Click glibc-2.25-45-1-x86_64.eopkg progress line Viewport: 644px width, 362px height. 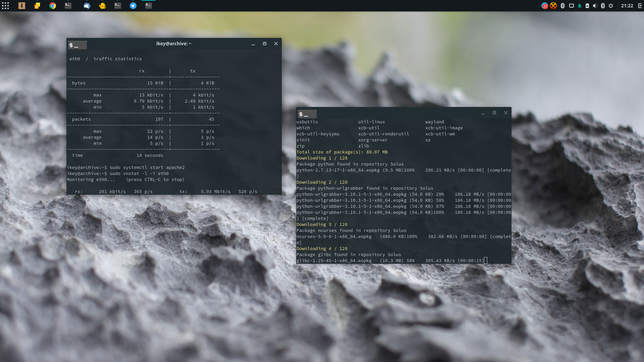click(x=390, y=261)
